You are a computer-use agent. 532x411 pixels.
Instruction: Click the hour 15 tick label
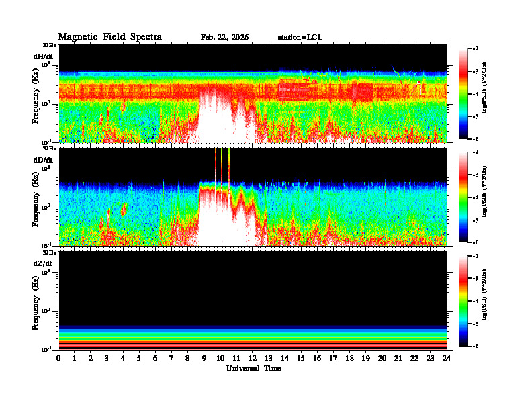tap(301, 358)
